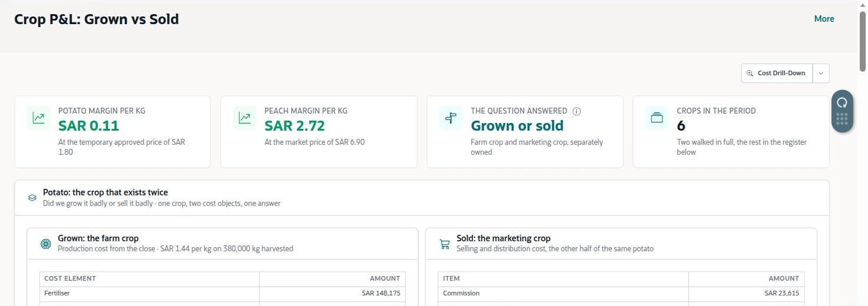Select the SAR 148,175 amount cell
The image size is (868, 306).
click(x=333, y=294)
